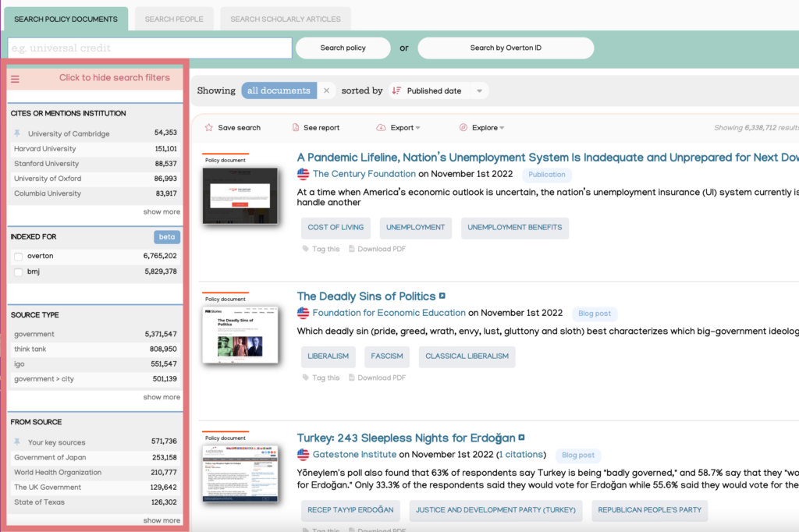Click the Turkey article document thumbnail
The image size is (799, 532).
click(240, 474)
